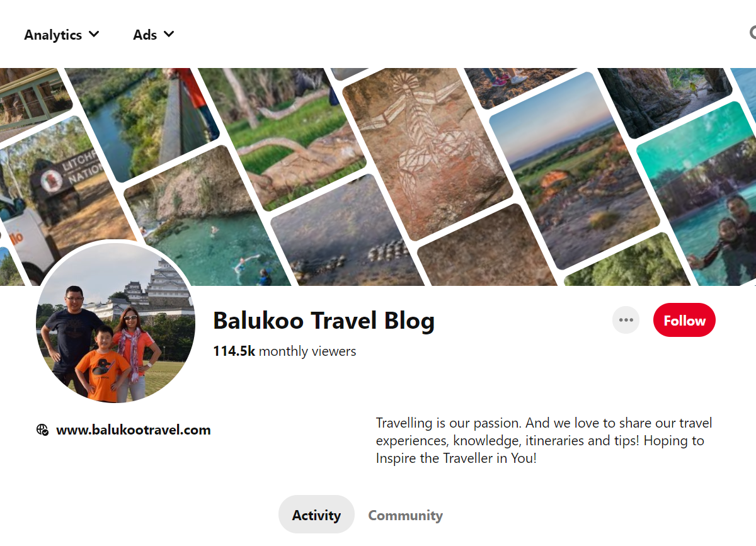756x546 pixels.
Task: Open the Analytics menu
Action: 61,35
